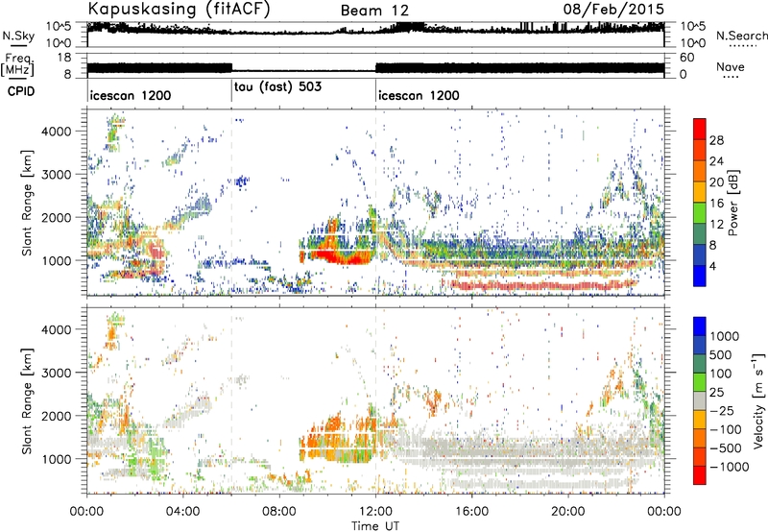Click the 'Kapuskasing (fitACF)' title text
Image resolution: width=768 pixels, height=532 pixels.
(180, 10)
